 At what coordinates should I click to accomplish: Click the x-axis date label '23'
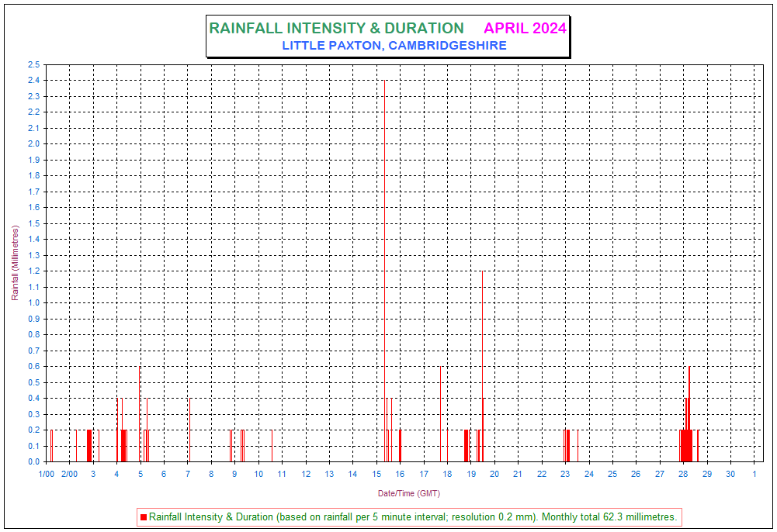pyautogui.click(x=565, y=474)
